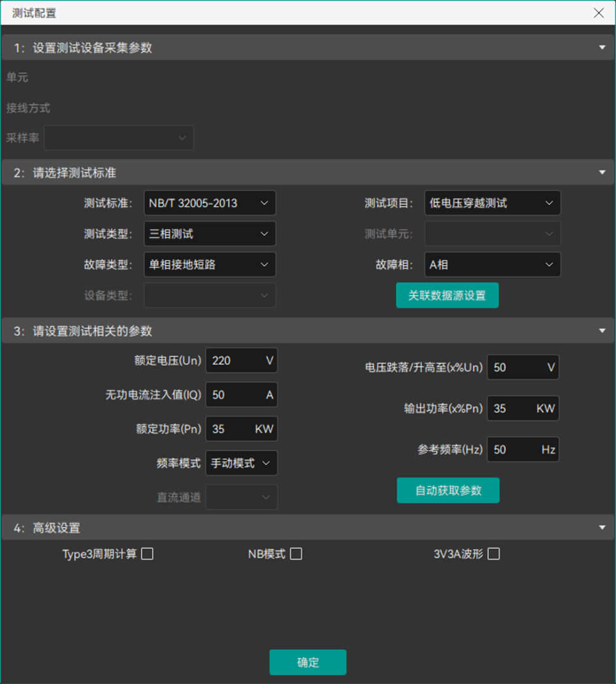The image size is (616, 684).
Task: Check the 3V3A波形 option
Action: (493, 554)
